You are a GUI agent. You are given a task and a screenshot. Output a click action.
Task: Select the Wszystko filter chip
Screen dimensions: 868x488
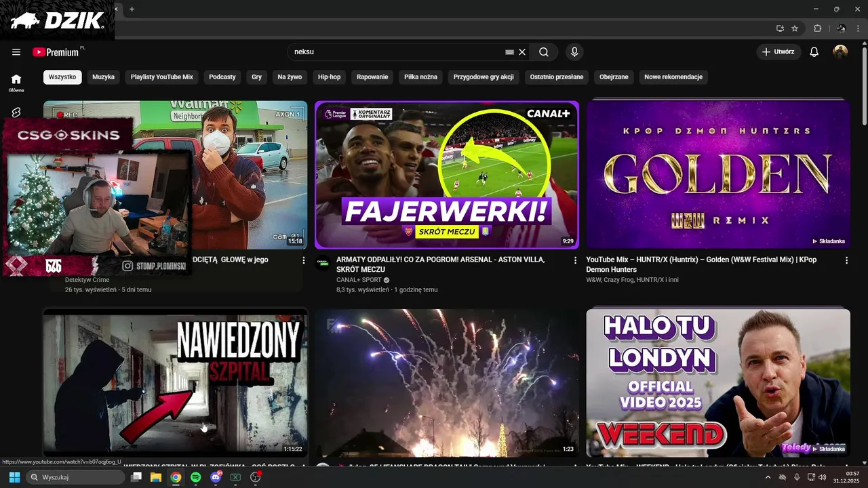62,77
